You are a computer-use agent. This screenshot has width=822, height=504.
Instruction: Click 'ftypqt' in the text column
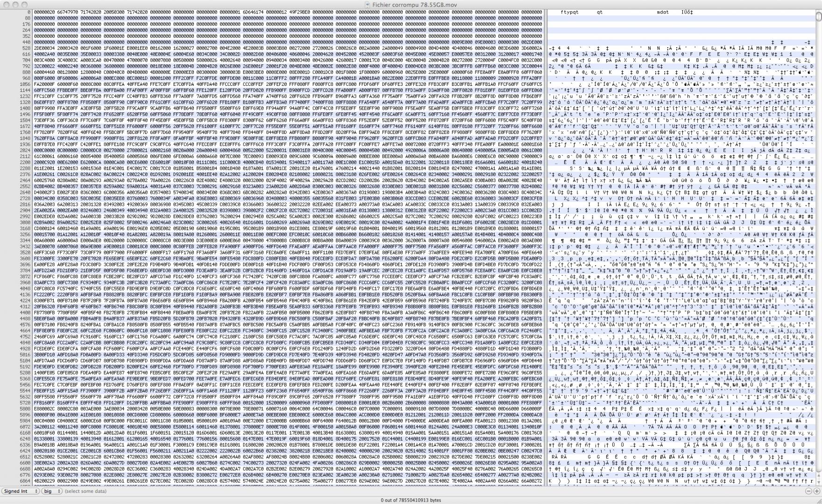pos(569,12)
